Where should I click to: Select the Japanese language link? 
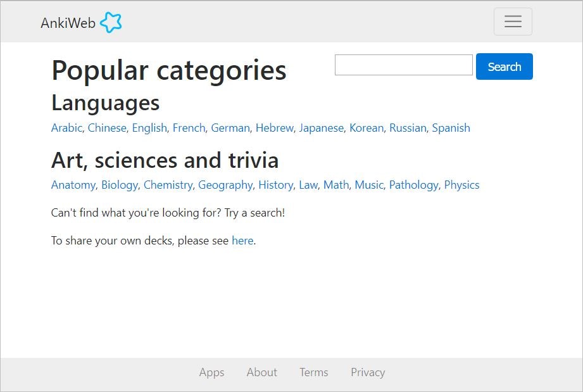[321, 128]
